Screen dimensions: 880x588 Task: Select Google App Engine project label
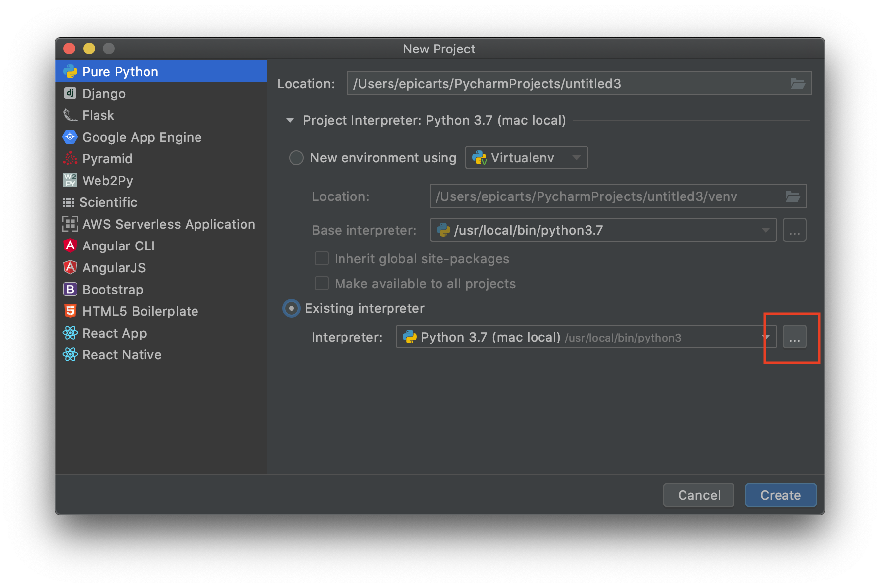[x=142, y=137]
